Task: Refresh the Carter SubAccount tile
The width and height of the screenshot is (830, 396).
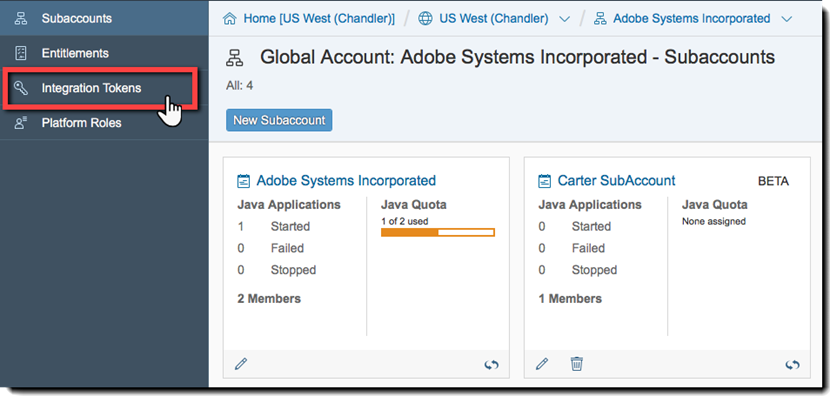Action: 792,365
